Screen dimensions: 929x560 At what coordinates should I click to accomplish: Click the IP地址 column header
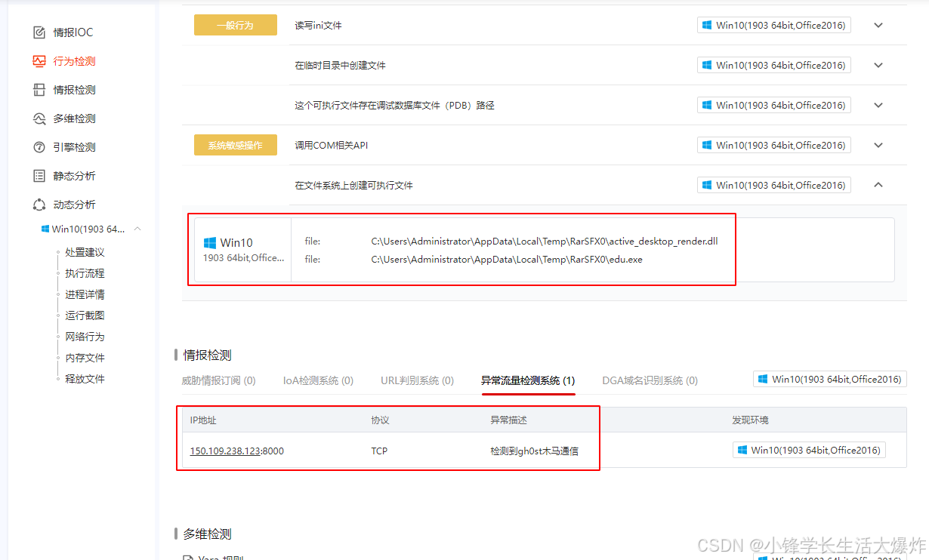click(203, 420)
